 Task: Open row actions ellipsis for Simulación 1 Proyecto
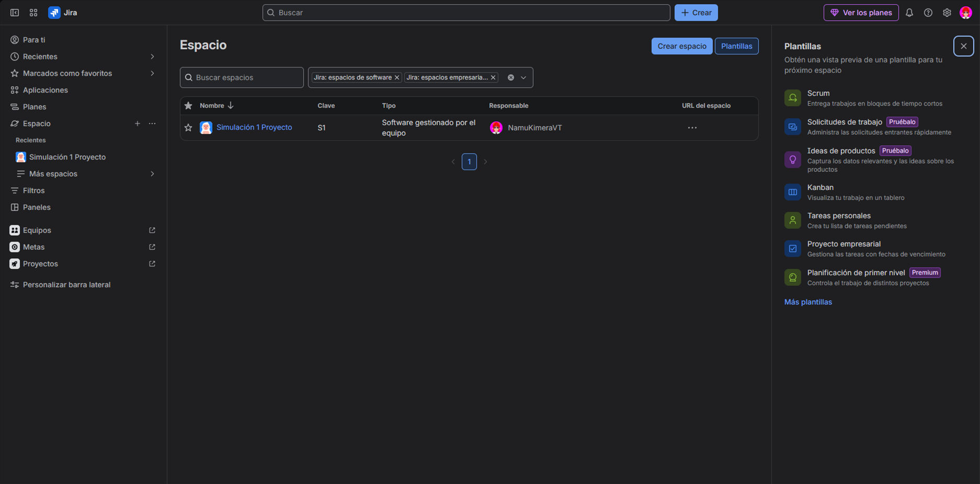(x=693, y=128)
